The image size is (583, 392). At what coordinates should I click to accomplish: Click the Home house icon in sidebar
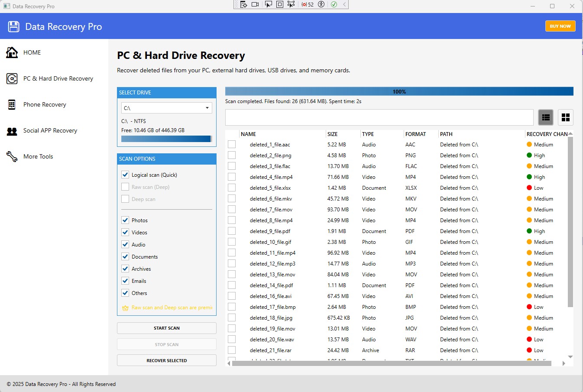(12, 52)
